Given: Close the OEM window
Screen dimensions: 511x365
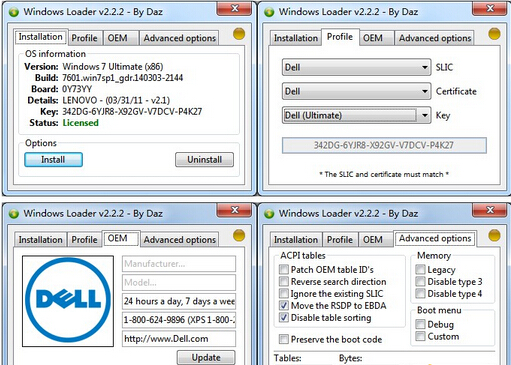Looking at the screenshot, I should click(x=235, y=210).
